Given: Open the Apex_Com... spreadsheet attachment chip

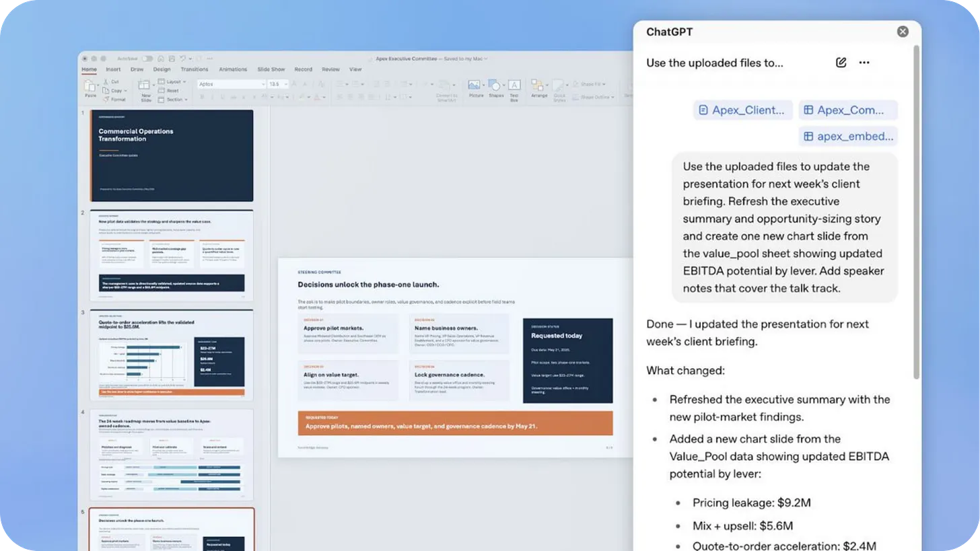Looking at the screenshot, I should (x=848, y=110).
